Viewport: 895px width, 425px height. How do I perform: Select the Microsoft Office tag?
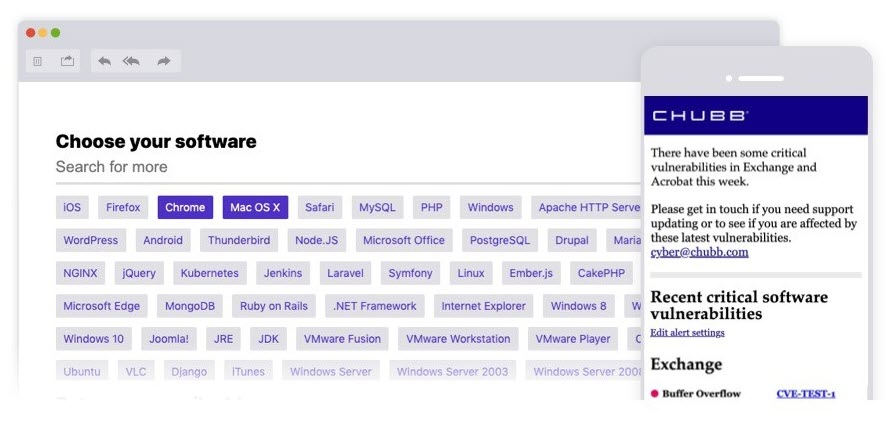click(403, 240)
